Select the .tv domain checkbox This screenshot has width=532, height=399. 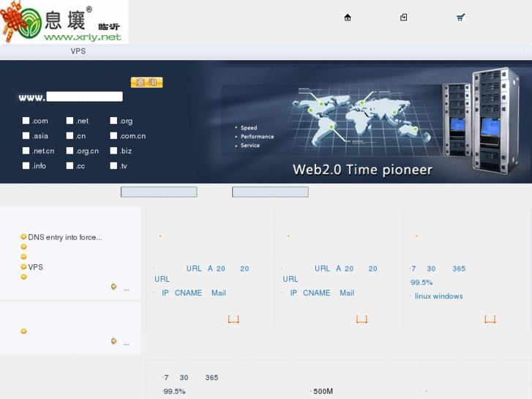[x=114, y=166]
